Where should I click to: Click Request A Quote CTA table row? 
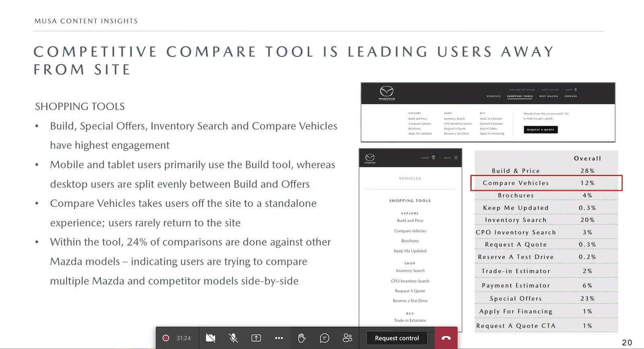(546, 326)
